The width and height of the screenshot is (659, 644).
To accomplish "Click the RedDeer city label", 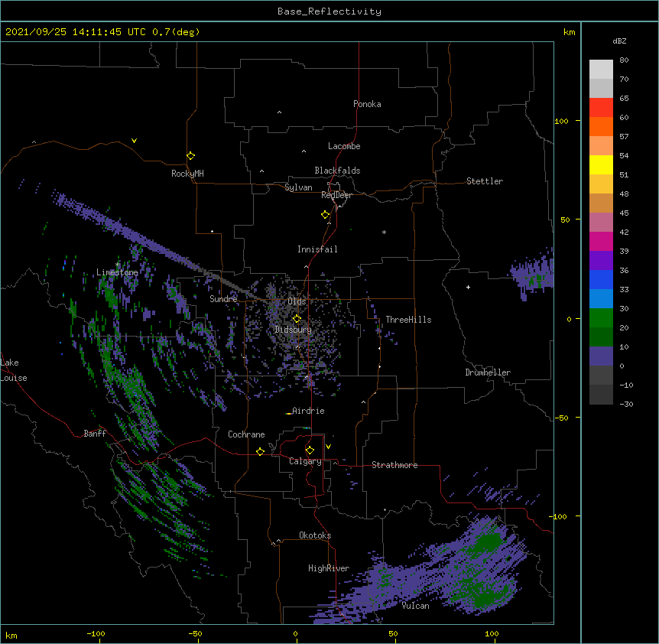I will tap(336, 195).
